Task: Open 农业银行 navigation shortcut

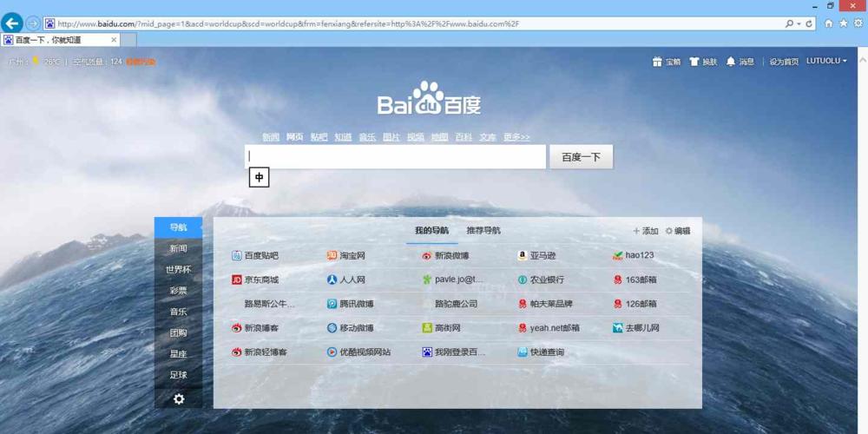Action: tap(541, 280)
